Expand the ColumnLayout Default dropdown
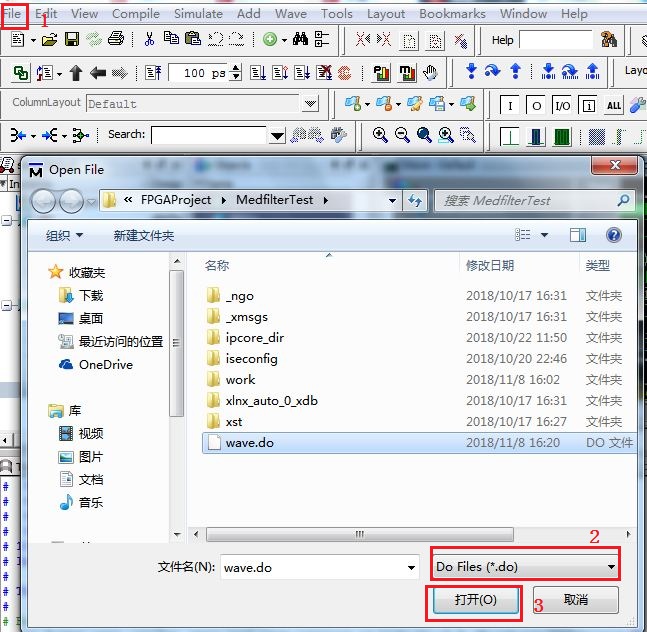The height and width of the screenshot is (632, 647). (x=310, y=103)
